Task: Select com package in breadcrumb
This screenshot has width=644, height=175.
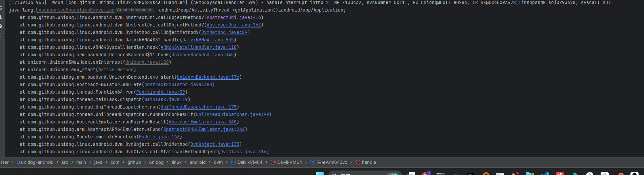Action: point(115,162)
